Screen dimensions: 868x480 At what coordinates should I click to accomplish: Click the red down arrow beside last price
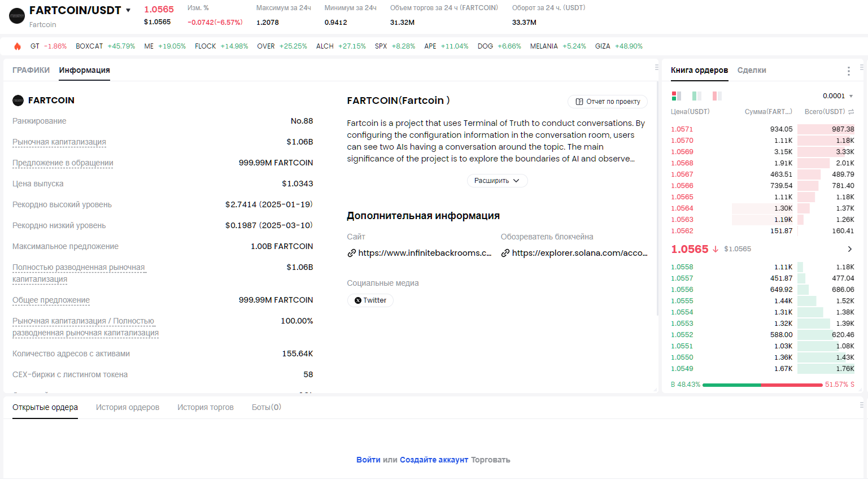(716, 249)
